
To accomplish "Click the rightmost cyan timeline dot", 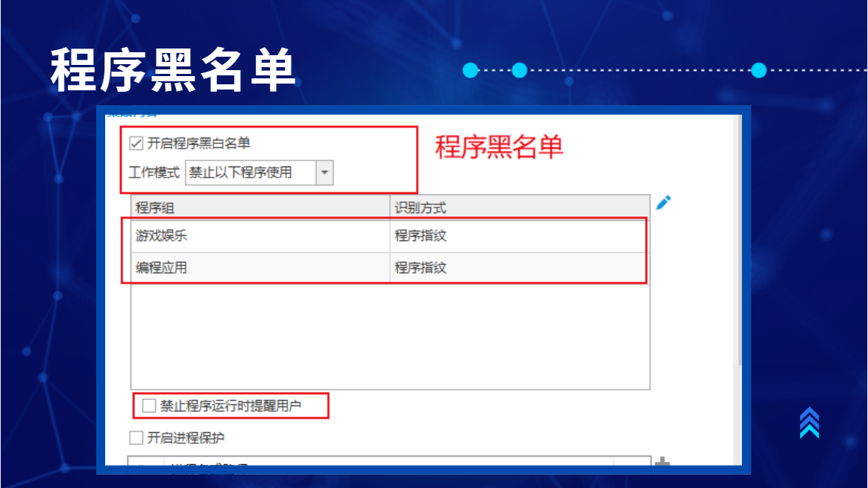I will coord(759,70).
